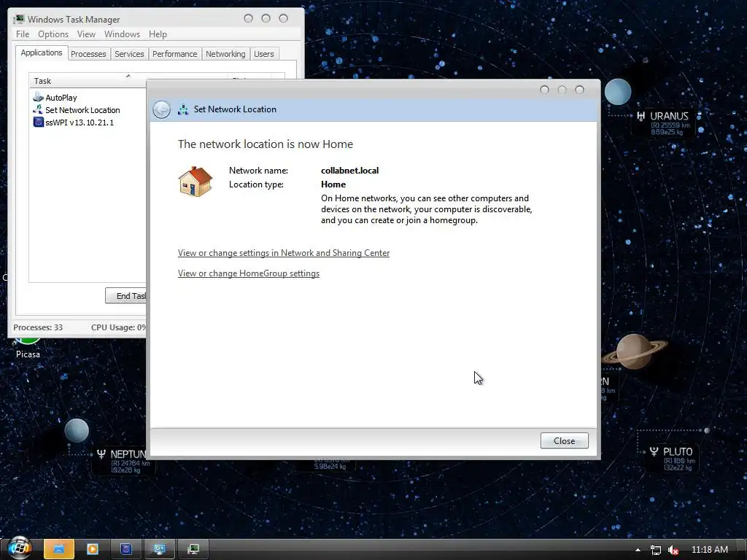Image resolution: width=747 pixels, height=560 pixels.
Task: Click the back arrow in Set Network Location
Action: coord(161,109)
